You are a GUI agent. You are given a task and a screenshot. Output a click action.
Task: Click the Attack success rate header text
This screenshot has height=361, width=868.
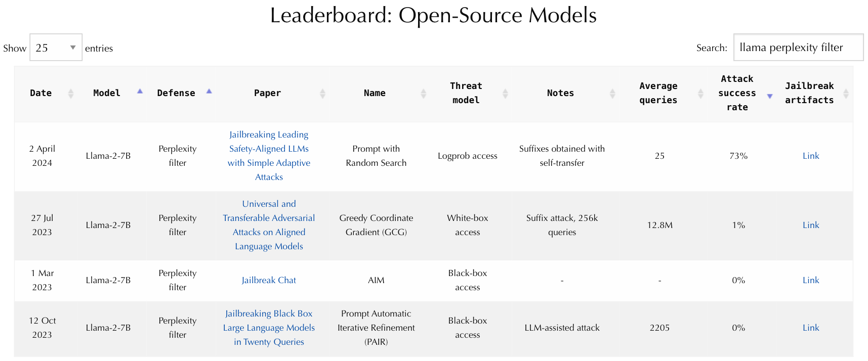pos(737,93)
